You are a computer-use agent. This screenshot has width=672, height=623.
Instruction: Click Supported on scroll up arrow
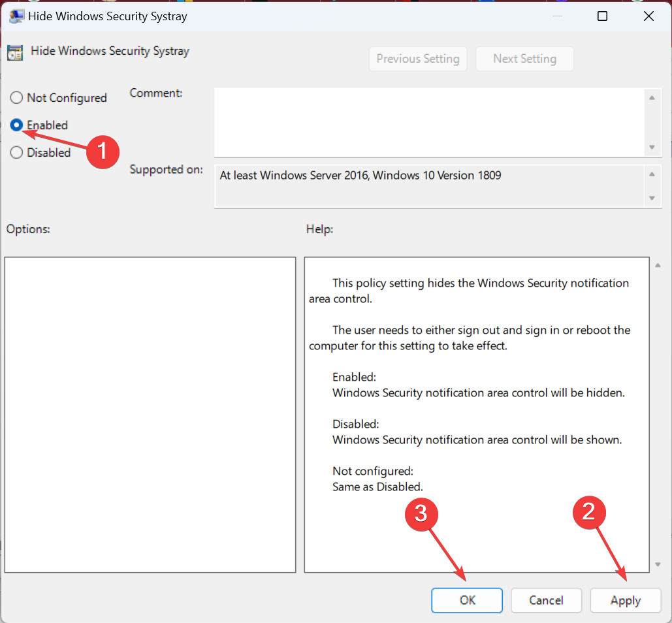pyautogui.click(x=652, y=174)
